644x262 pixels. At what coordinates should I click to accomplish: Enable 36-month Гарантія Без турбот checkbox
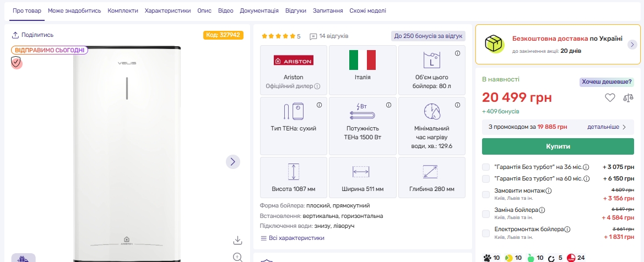486,167
